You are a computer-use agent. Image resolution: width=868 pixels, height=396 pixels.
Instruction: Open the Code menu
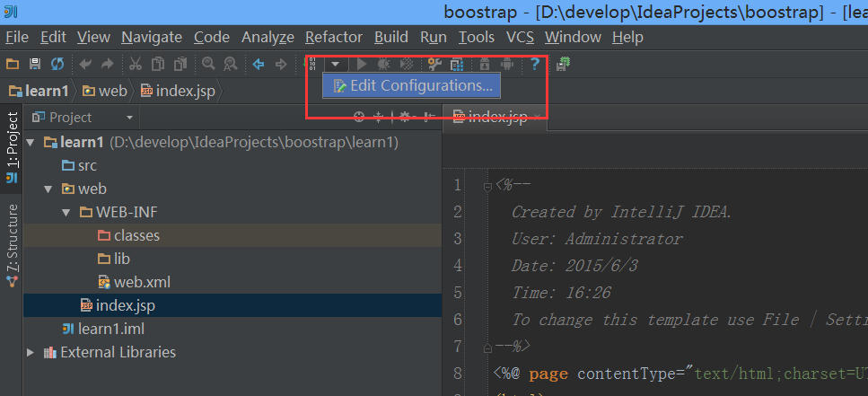212,37
